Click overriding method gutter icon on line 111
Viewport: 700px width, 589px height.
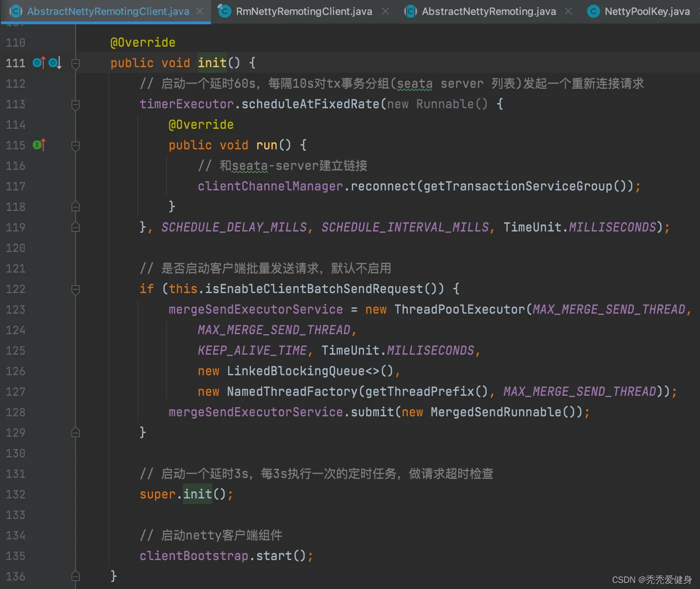click(39, 62)
